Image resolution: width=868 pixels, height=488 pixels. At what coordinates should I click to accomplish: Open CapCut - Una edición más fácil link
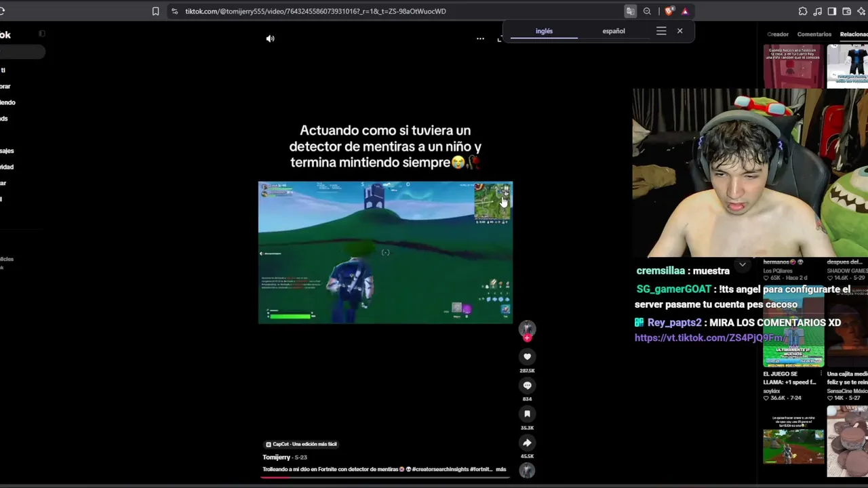pyautogui.click(x=301, y=444)
